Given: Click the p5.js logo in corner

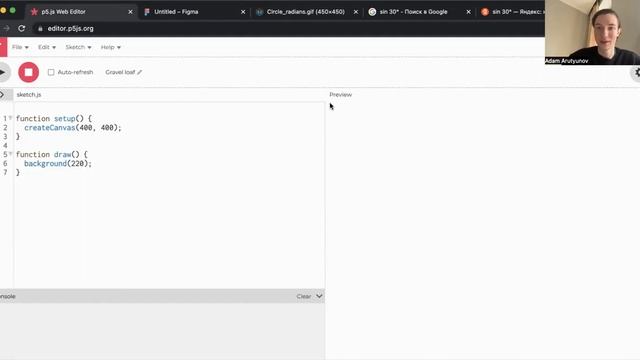Looking at the screenshot, I should coord(3,47).
